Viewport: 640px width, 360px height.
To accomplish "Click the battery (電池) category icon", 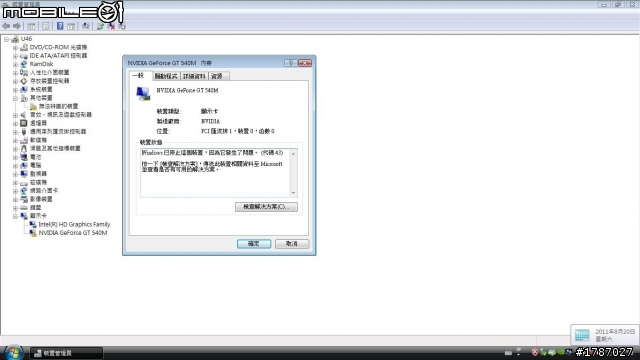I will (x=24, y=157).
